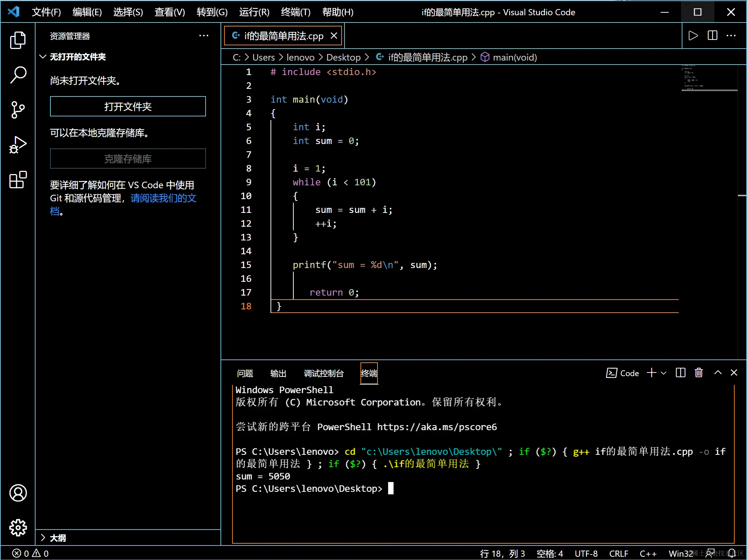The image size is (747, 560).
Task: Expand the 大纲 outline section
Action: (43, 538)
